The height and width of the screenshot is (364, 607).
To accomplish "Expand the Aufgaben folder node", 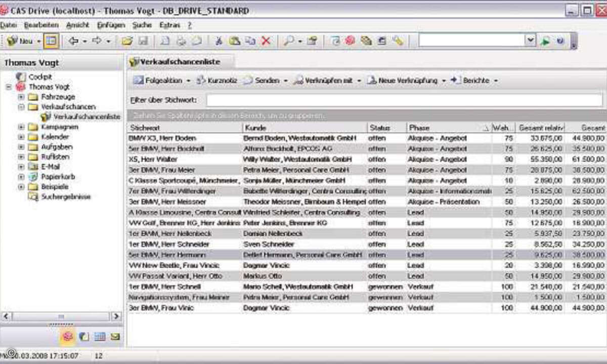I will point(21,147).
